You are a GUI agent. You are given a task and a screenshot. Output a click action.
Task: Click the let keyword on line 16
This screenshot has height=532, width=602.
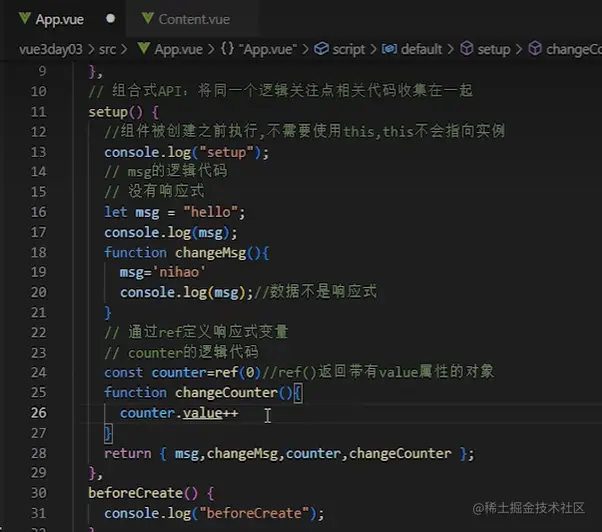tap(115, 212)
